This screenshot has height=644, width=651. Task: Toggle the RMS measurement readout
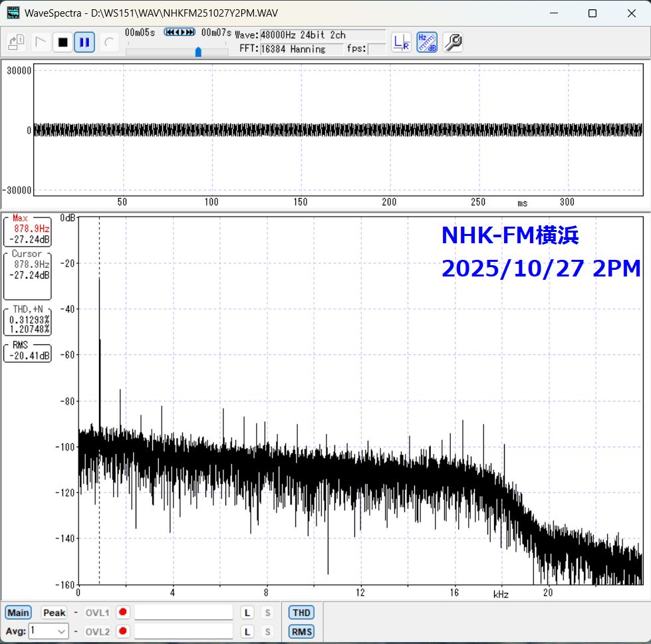(x=301, y=631)
